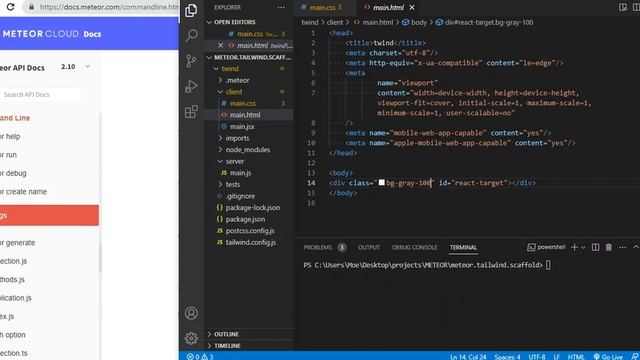The height and width of the screenshot is (360, 640).
Task: Maximize the panel with the up chevron
Action: click(x=636, y=247)
